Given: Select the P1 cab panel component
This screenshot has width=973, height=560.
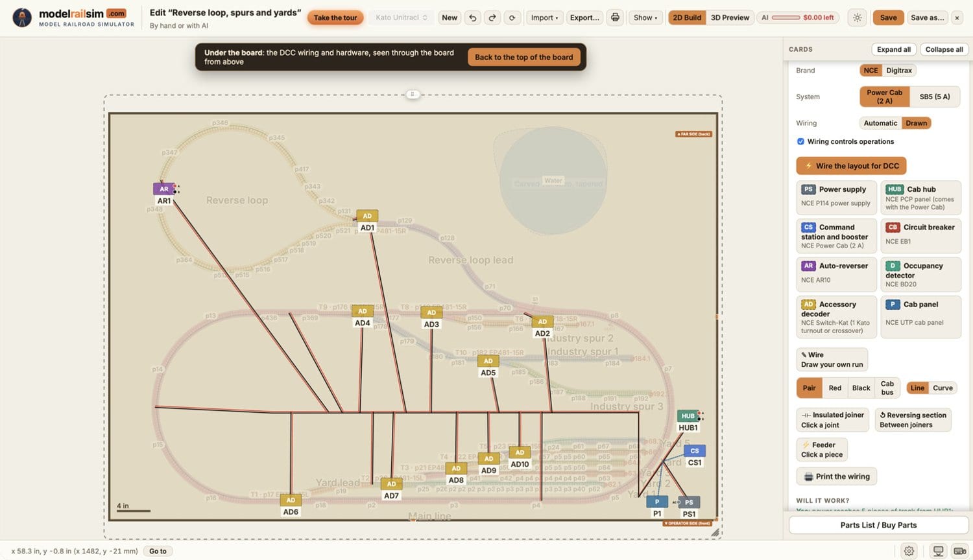Looking at the screenshot, I should pyautogui.click(x=657, y=502).
